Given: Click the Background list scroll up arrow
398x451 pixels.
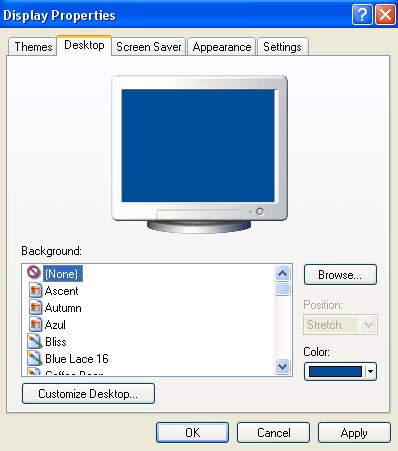Looking at the screenshot, I should [x=282, y=274].
